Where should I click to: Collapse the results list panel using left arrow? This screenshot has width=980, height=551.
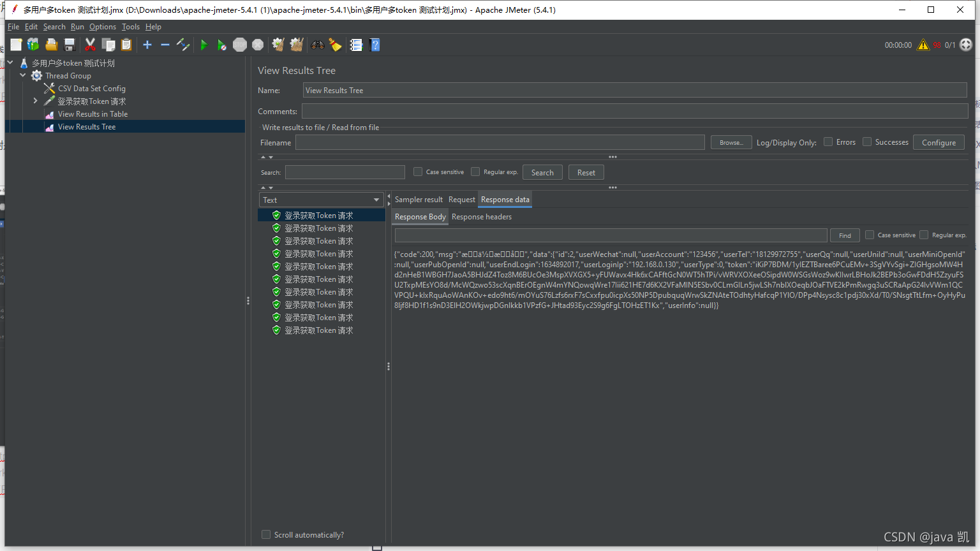point(389,196)
